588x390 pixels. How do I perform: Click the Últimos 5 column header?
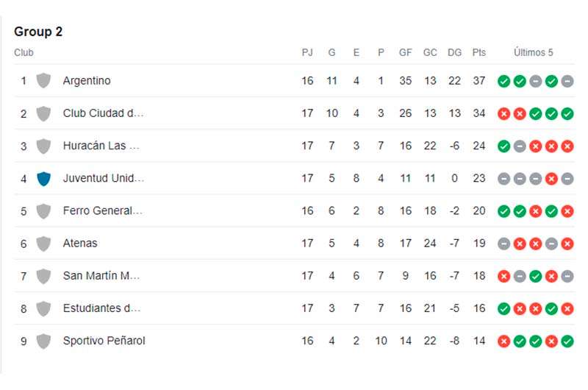click(x=534, y=53)
